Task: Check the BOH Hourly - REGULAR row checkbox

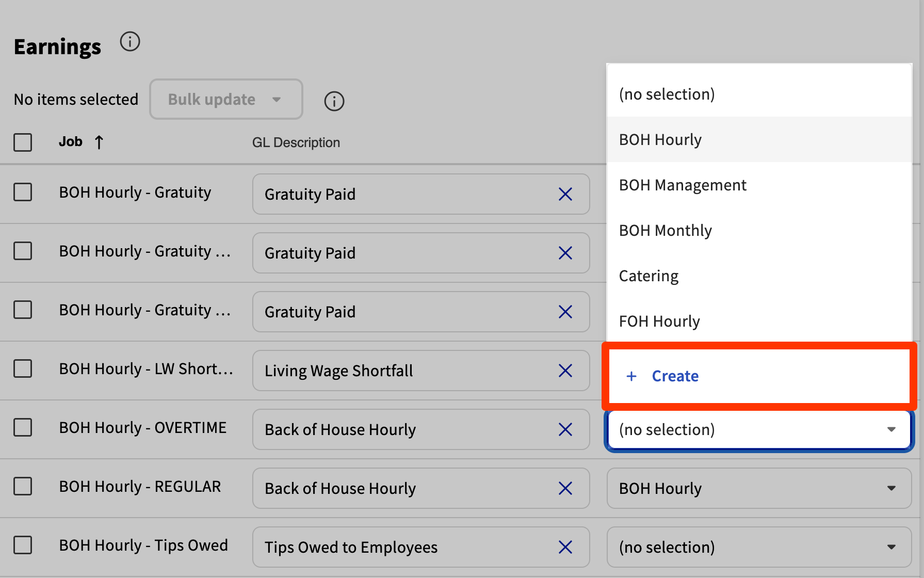Action: point(23,486)
